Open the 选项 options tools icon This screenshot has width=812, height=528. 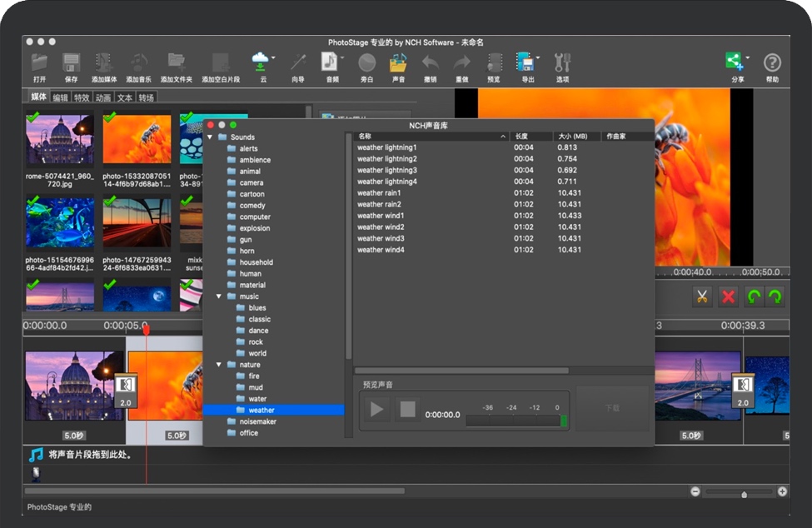coord(562,63)
